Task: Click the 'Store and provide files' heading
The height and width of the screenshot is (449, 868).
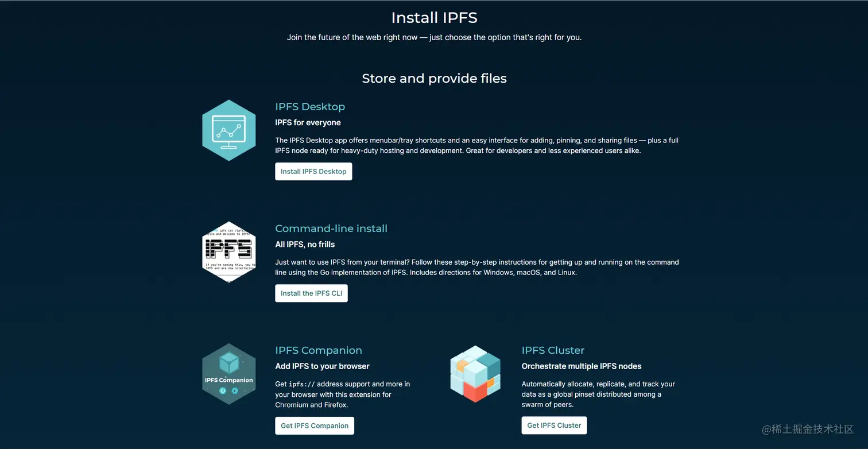Action: [434, 78]
